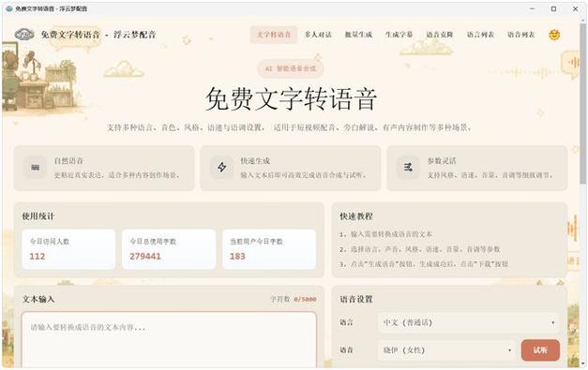Click the 自然语音 waveform icon

pos(36,167)
